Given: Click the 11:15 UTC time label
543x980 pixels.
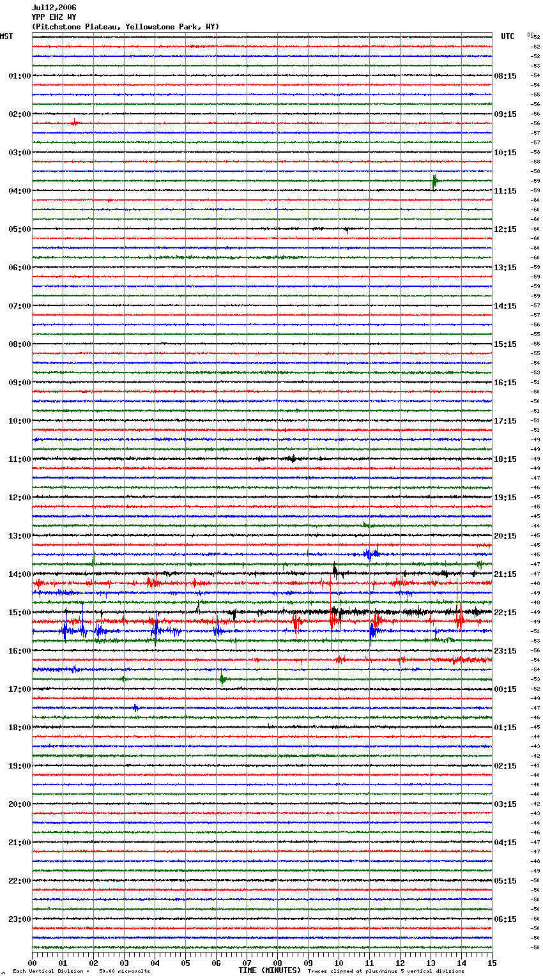Looking at the screenshot, I should 505,191.
